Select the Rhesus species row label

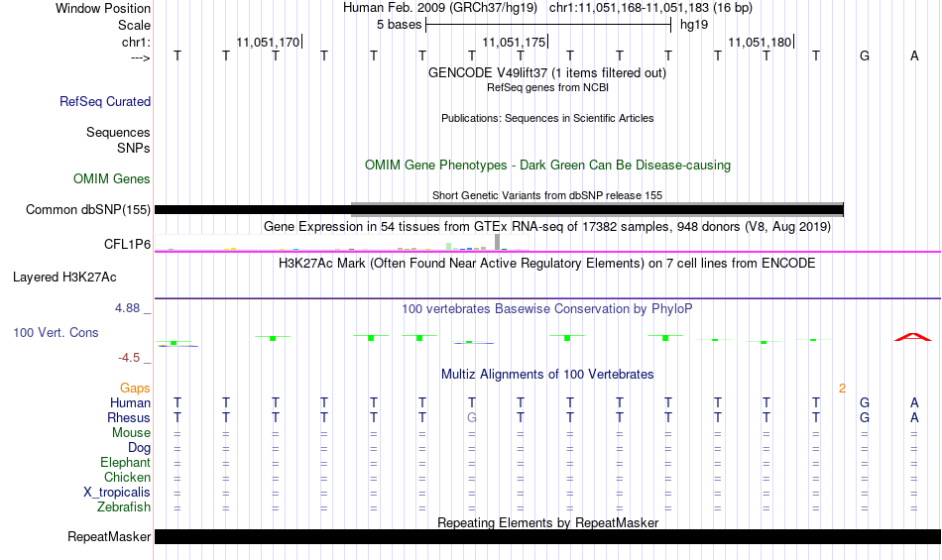click(129, 417)
